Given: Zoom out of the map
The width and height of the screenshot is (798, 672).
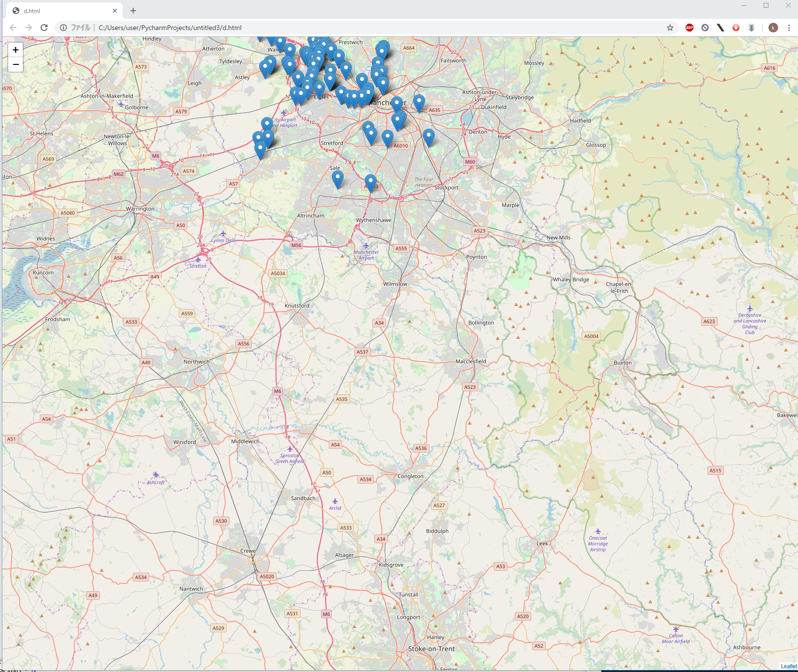Looking at the screenshot, I should [x=15, y=64].
